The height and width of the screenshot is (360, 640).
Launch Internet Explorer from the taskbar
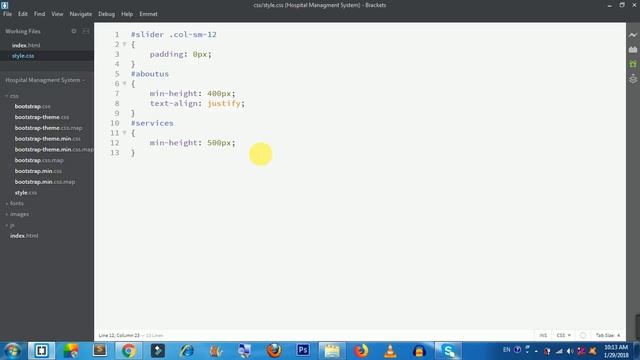pyautogui.click(x=187, y=351)
